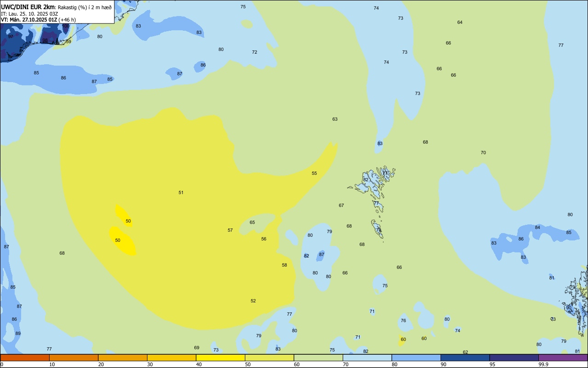This screenshot has height=368, width=588.
Task: Click the map value 69
Action: coord(197,348)
